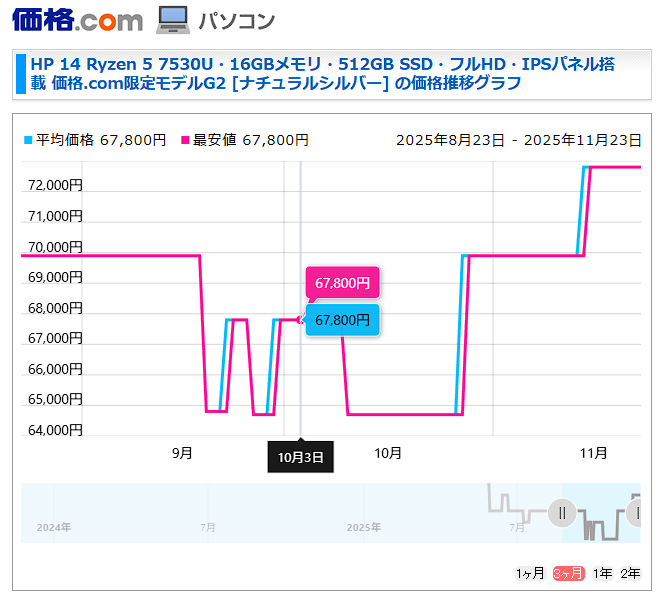
Task: Click the laptop computer icon
Action: coord(172,20)
